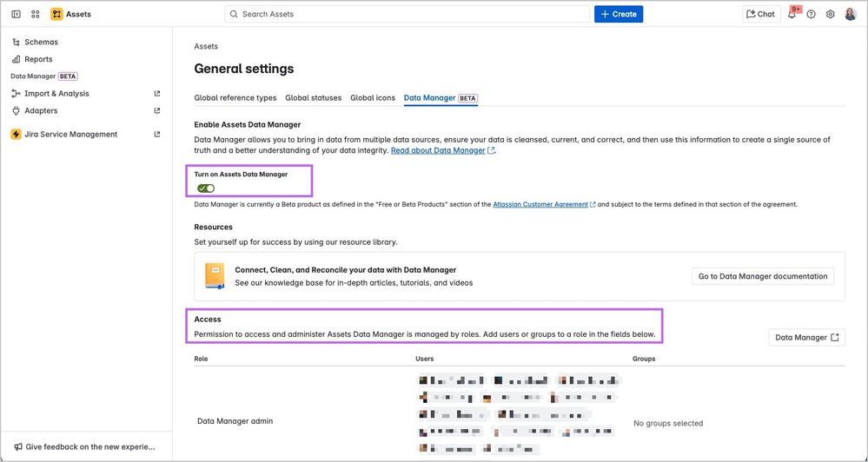This screenshot has width=868, height=462.
Task: Open the settings gear icon
Action: (830, 14)
